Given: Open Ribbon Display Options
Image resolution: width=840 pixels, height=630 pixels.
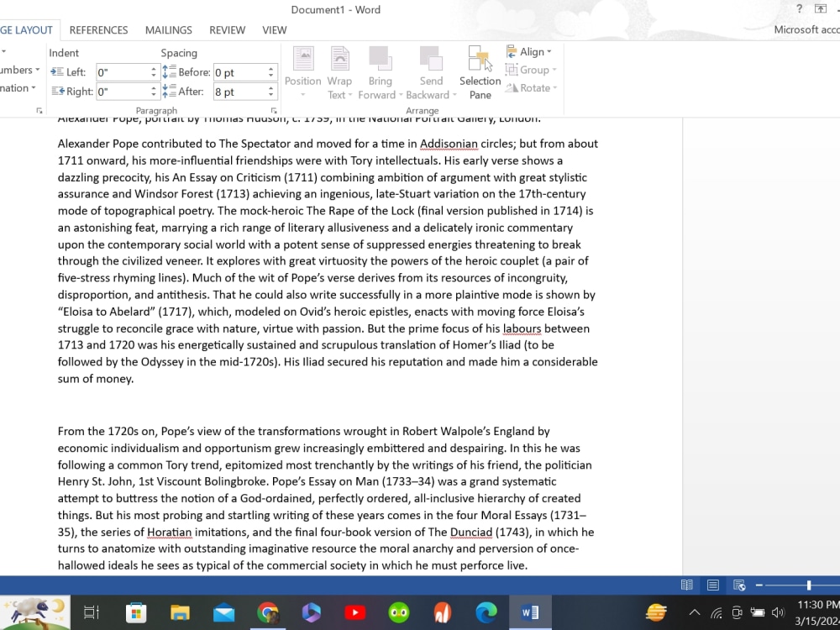Looking at the screenshot, I should (820, 8).
